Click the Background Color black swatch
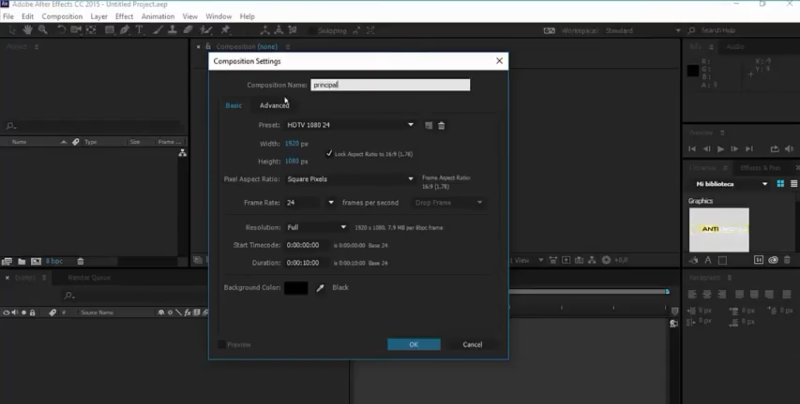 (296, 288)
